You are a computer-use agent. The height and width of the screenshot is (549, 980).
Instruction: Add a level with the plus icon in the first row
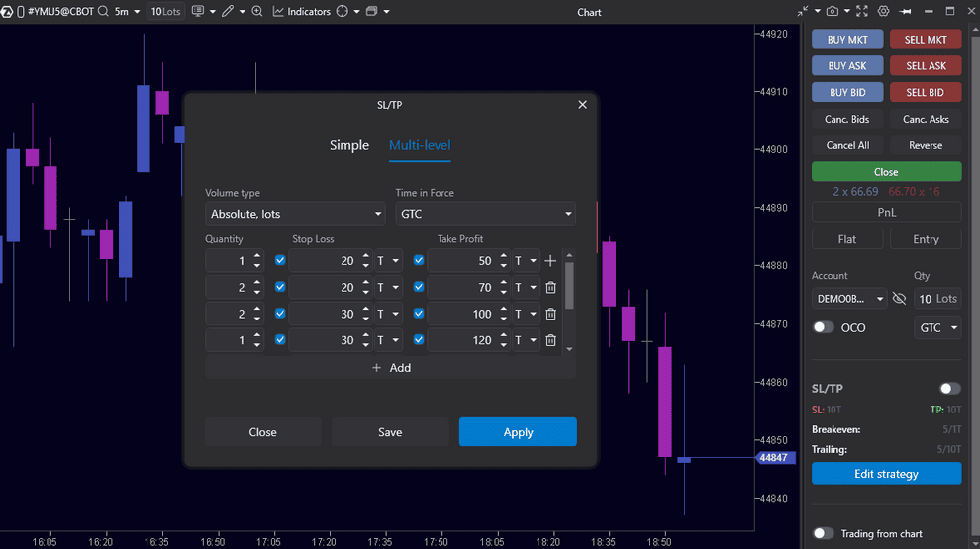click(550, 261)
